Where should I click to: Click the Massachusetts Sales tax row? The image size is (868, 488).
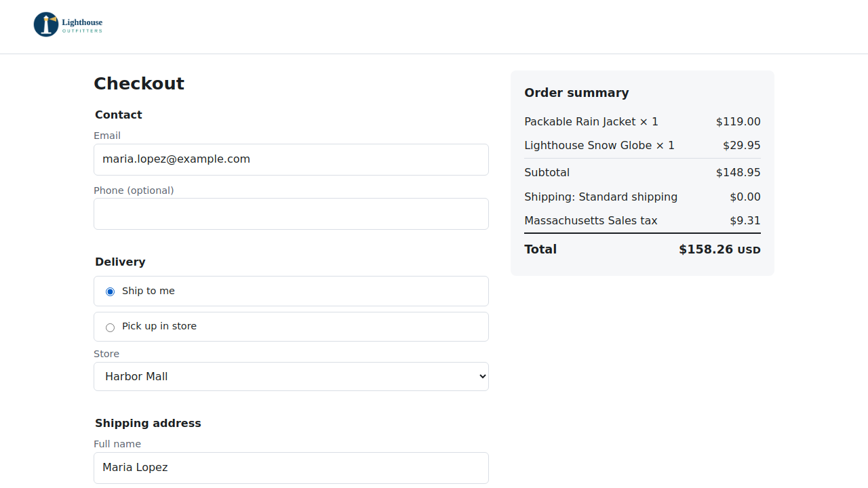pyautogui.click(x=642, y=220)
